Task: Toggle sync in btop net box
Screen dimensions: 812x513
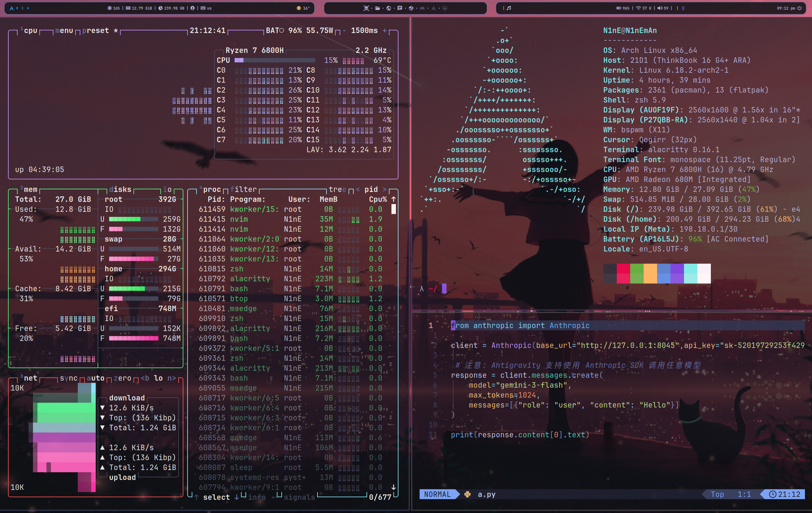Action: [x=69, y=378]
